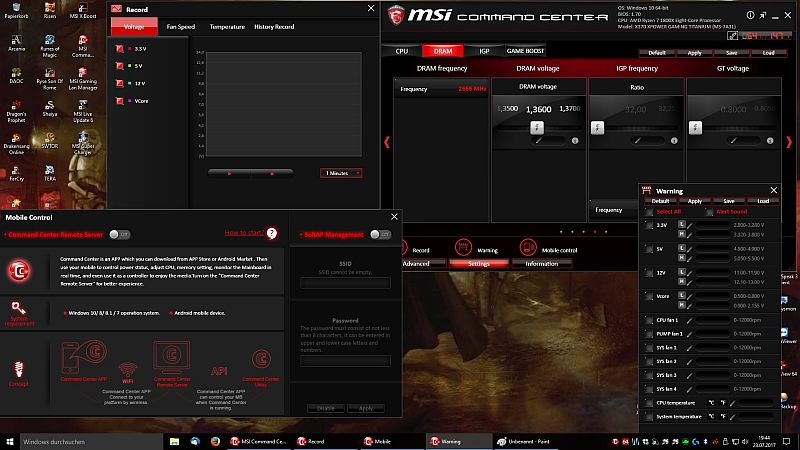Click the information icon in Command Center title bar

pos(750,15)
